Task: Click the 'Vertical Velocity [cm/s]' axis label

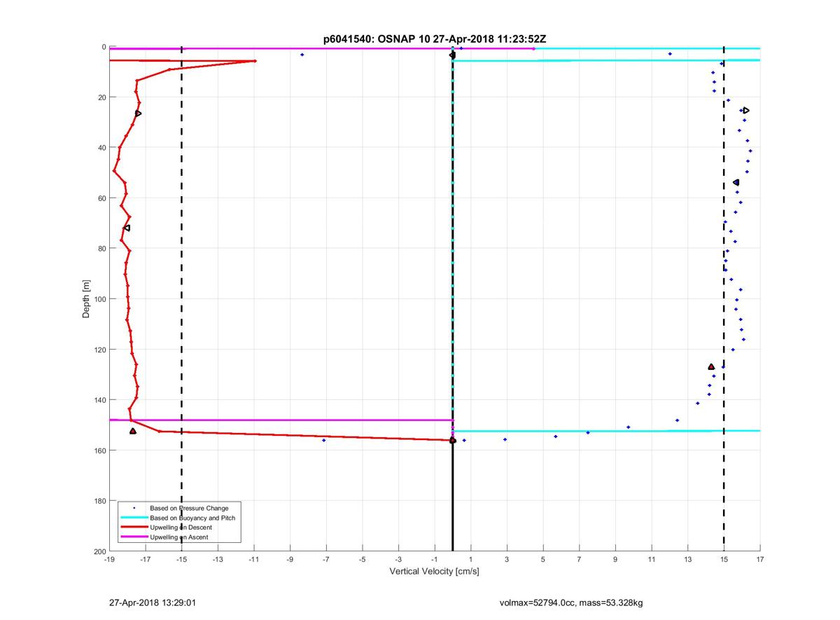Action: click(x=434, y=572)
